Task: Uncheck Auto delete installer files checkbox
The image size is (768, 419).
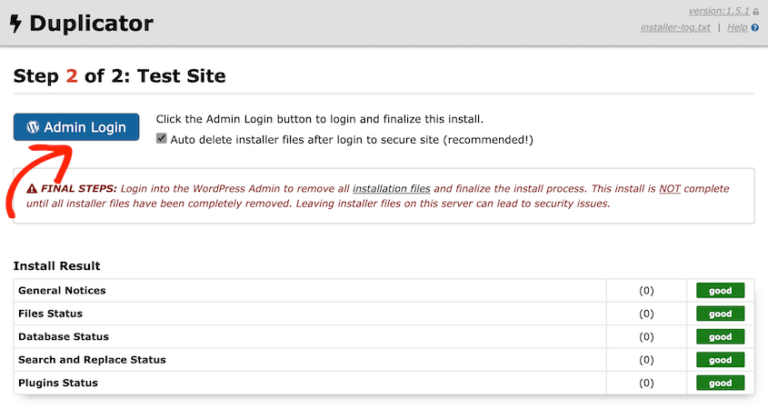Action: tap(162, 140)
